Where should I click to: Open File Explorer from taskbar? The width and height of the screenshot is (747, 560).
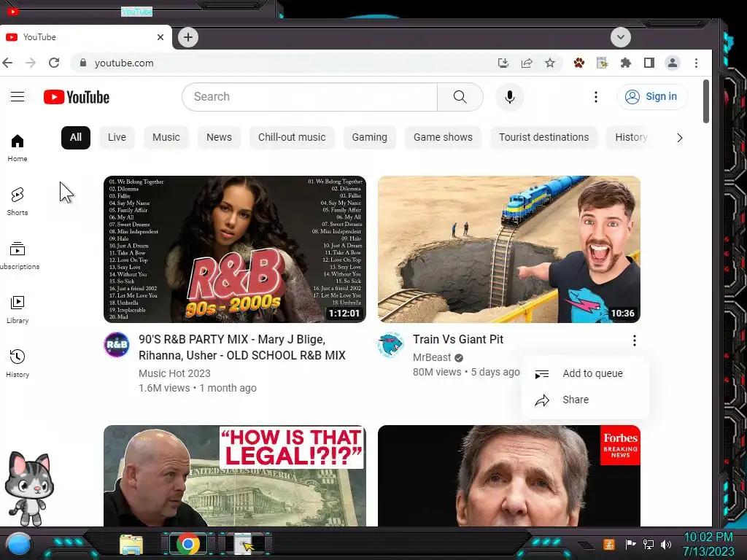[131, 545]
